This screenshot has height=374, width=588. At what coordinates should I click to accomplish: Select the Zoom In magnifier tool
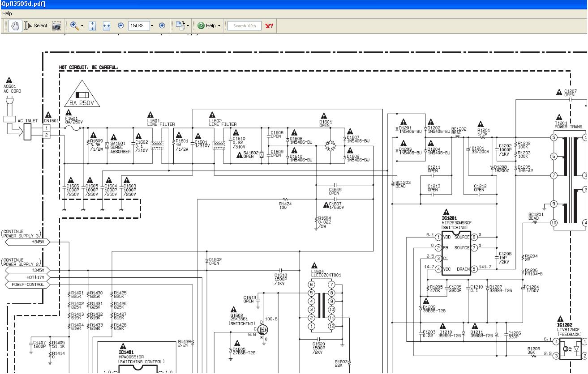pyautogui.click(x=74, y=26)
